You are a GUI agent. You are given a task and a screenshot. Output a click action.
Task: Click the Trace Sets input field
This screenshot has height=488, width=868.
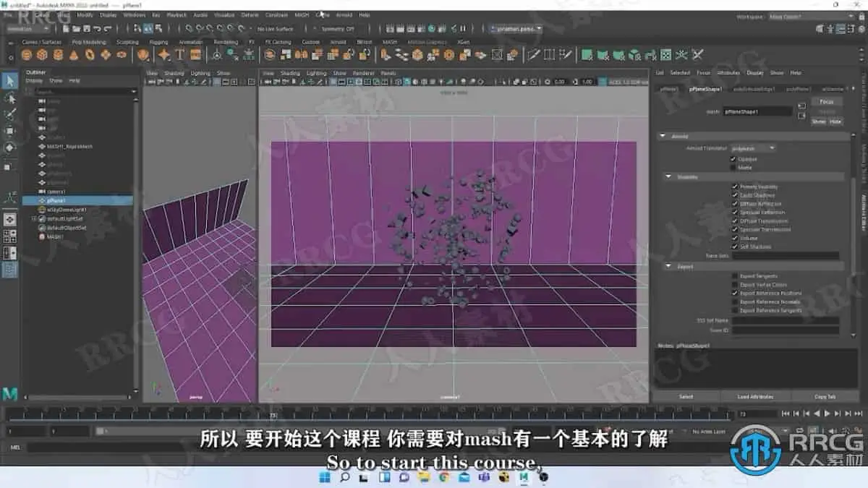click(785, 255)
